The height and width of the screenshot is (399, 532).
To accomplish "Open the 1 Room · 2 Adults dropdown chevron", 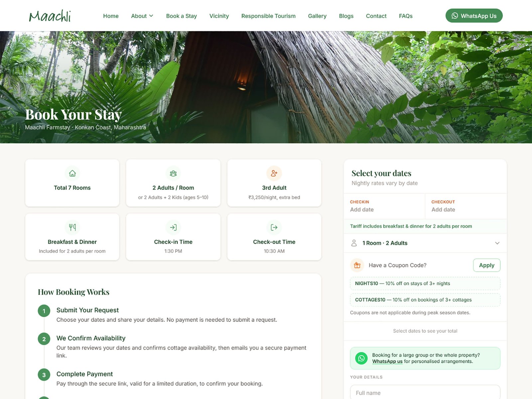I will pyautogui.click(x=497, y=243).
